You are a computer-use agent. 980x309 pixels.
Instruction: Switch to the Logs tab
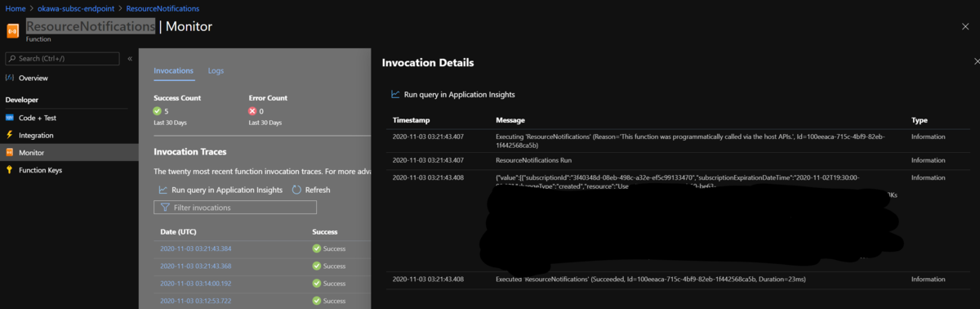point(216,71)
